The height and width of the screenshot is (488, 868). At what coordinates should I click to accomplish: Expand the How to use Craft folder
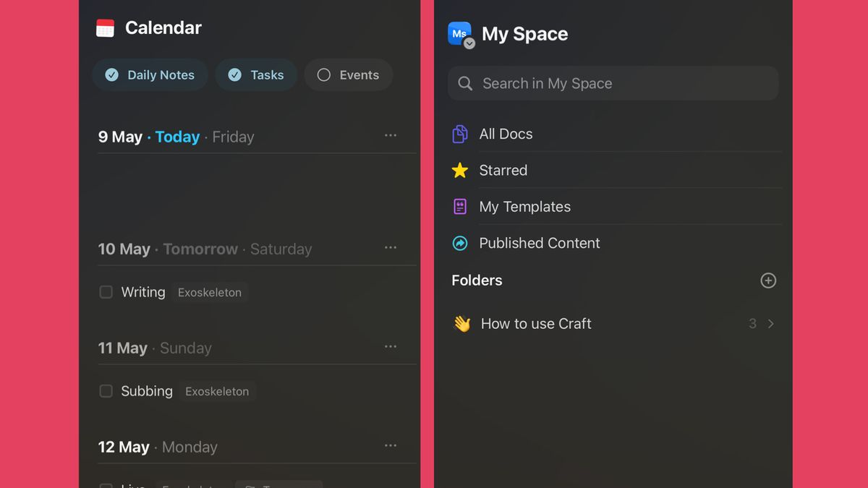pyautogui.click(x=771, y=324)
